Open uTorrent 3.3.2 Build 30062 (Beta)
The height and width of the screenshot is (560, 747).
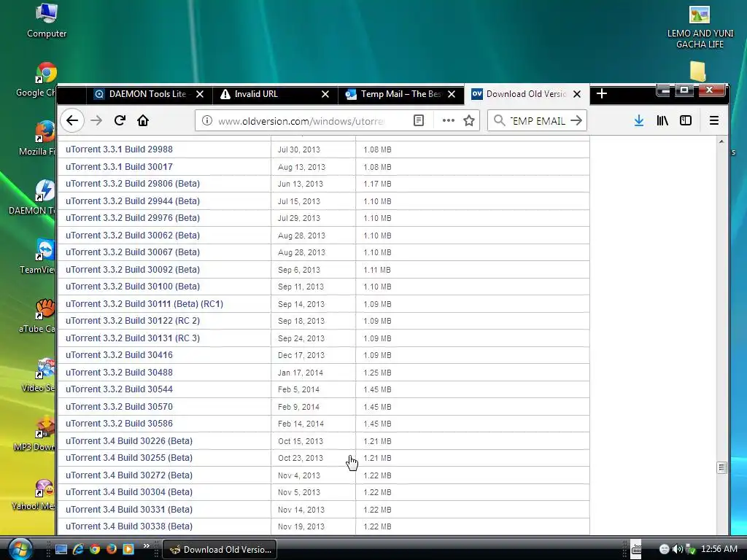point(133,236)
